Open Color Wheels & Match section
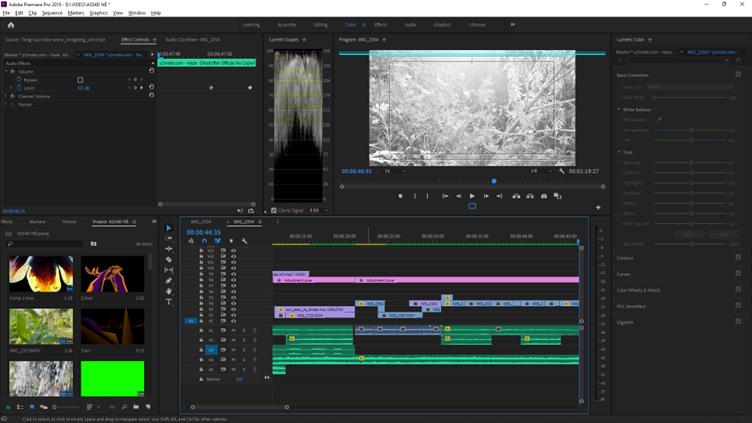This screenshot has width=752, height=423. [638, 290]
